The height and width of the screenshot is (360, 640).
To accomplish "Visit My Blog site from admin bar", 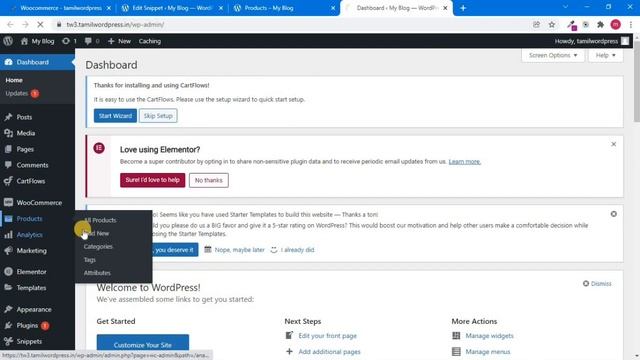I will 37,41.
